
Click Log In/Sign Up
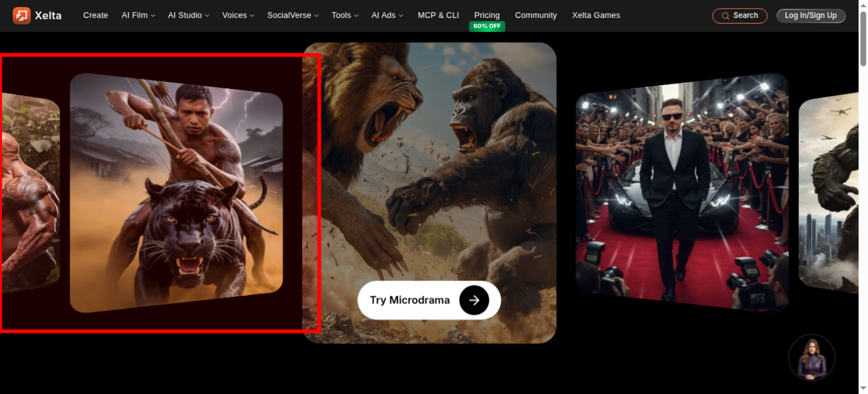tap(811, 16)
